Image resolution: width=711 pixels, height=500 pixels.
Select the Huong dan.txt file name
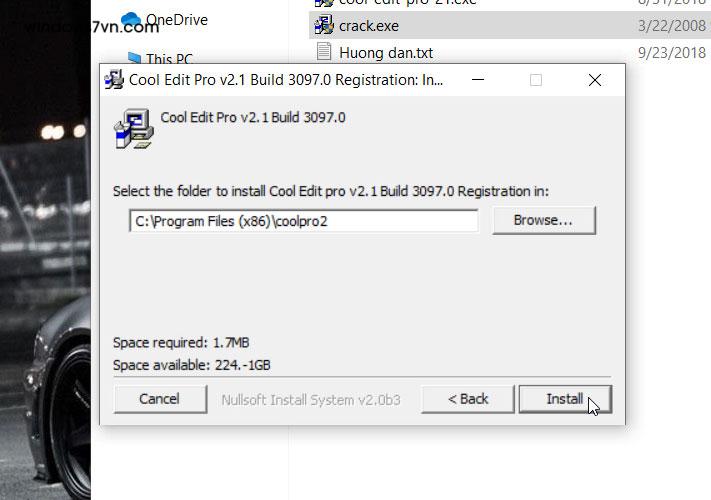click(x=386, y=53)
